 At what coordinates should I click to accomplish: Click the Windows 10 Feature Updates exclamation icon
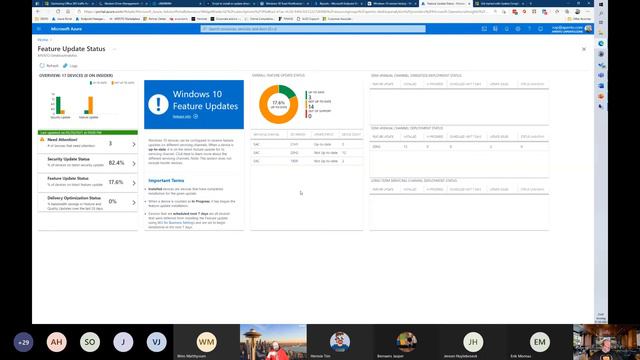tap(158, 104)
